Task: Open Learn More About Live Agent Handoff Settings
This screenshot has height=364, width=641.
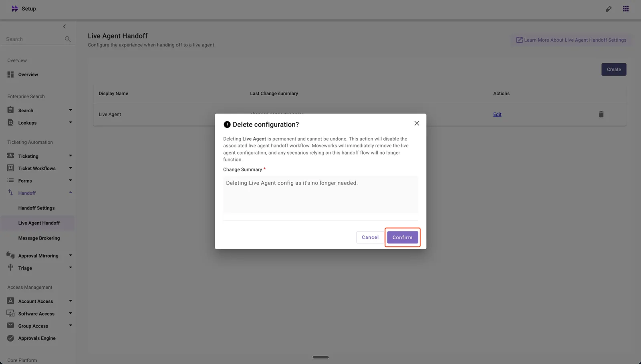Action: click(571, 40)
